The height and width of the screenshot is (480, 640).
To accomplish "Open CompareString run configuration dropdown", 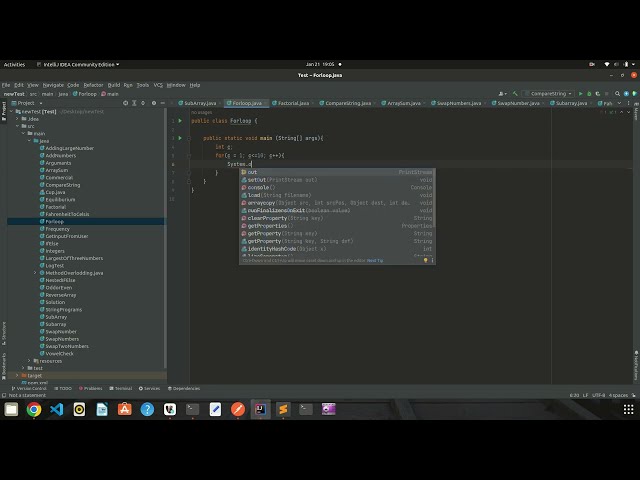I will (x=549, y=93).
